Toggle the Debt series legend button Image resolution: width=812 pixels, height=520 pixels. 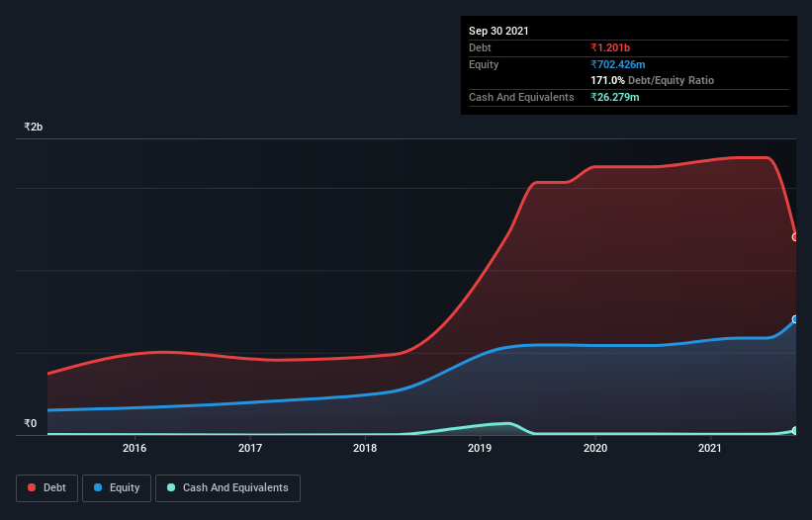coord(47,488)
